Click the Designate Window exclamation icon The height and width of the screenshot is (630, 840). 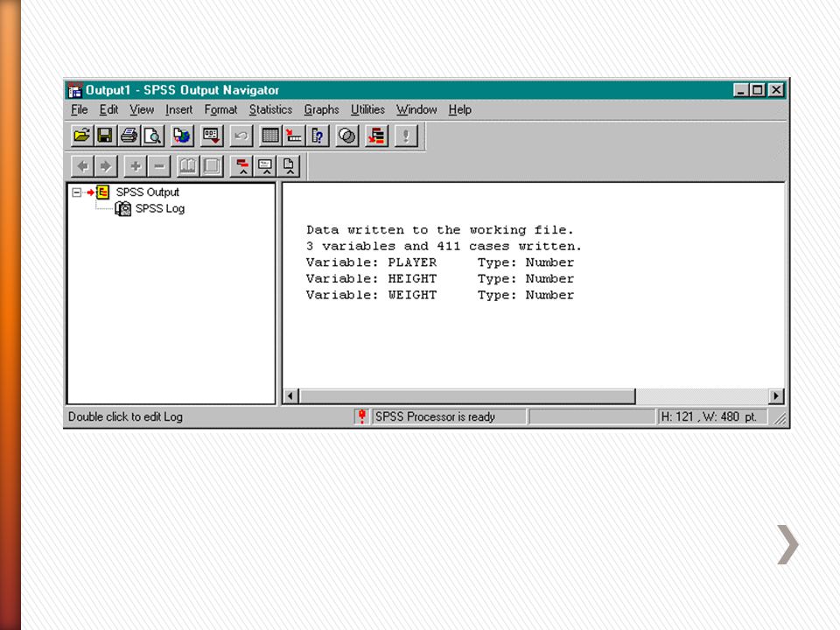click(406, 136)
